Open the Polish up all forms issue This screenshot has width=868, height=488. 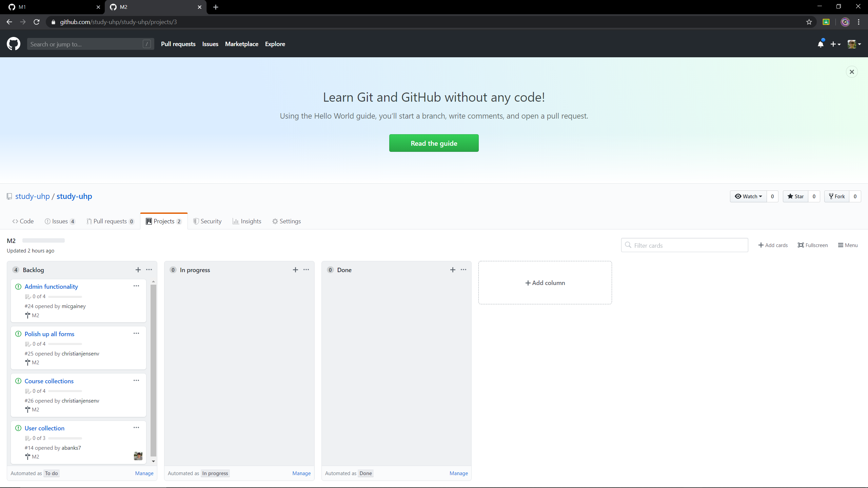(x=50, y=334)
